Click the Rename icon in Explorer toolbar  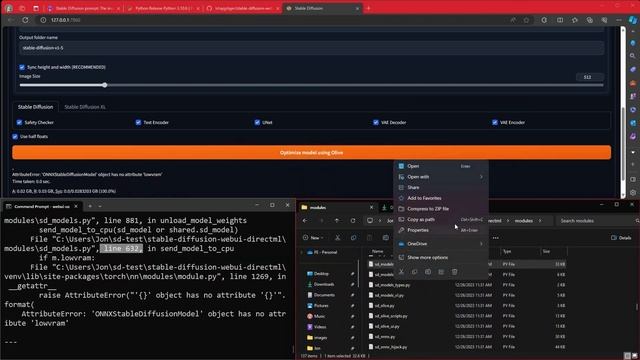(x=386, y=238)
